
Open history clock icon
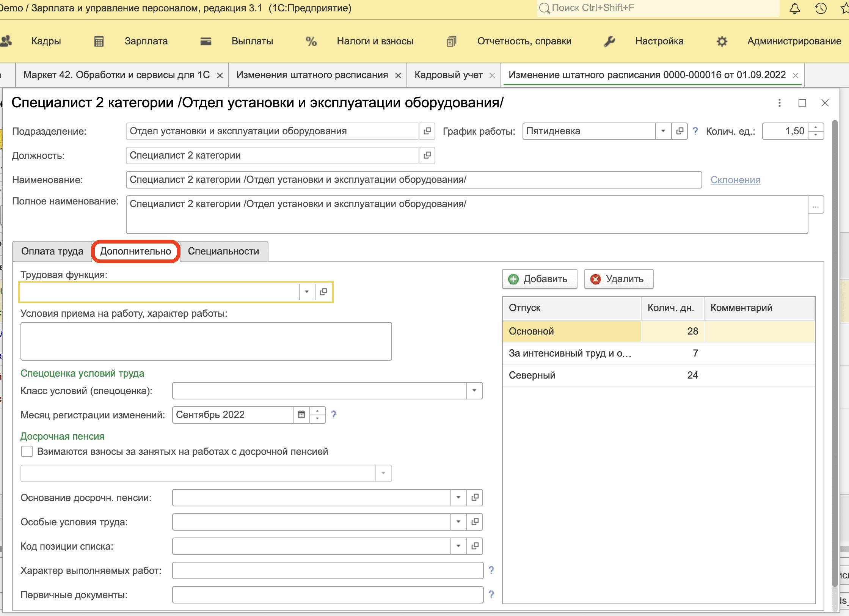(x=821, y=8)
